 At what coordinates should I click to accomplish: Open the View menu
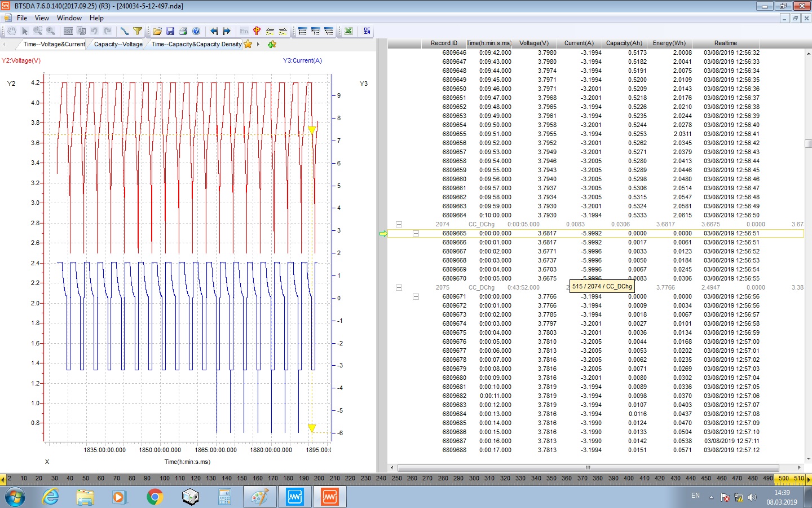click(x=42, y=18)
